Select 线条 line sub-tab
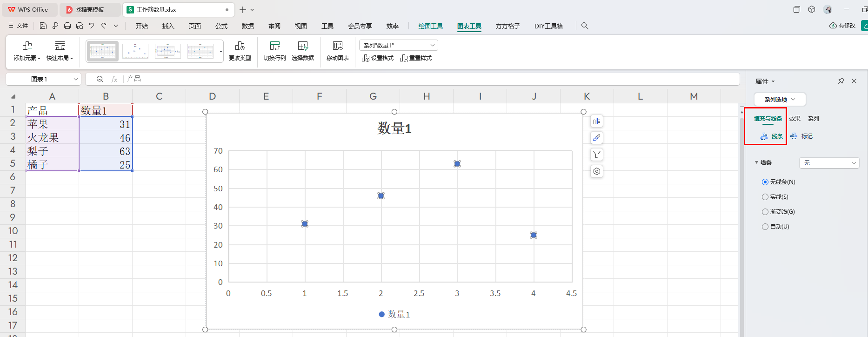Screen dimensions: 868x337 pyautogui.click(x=772, y=136)
